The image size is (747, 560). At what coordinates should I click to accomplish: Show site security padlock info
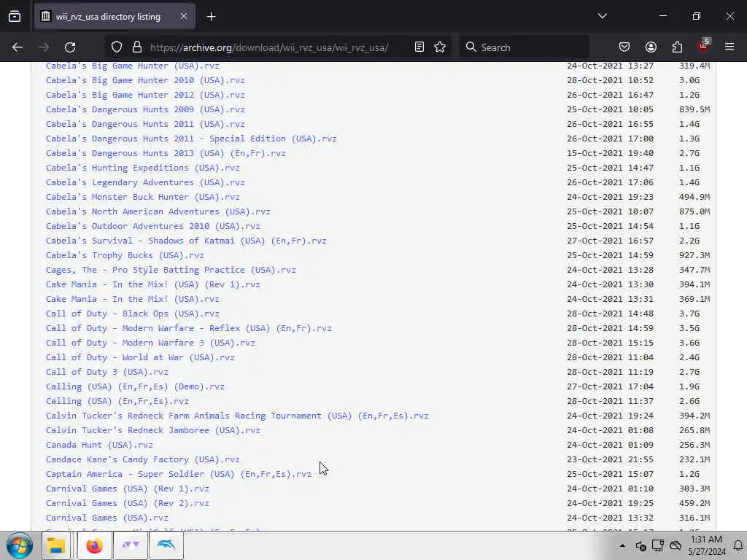137,47
